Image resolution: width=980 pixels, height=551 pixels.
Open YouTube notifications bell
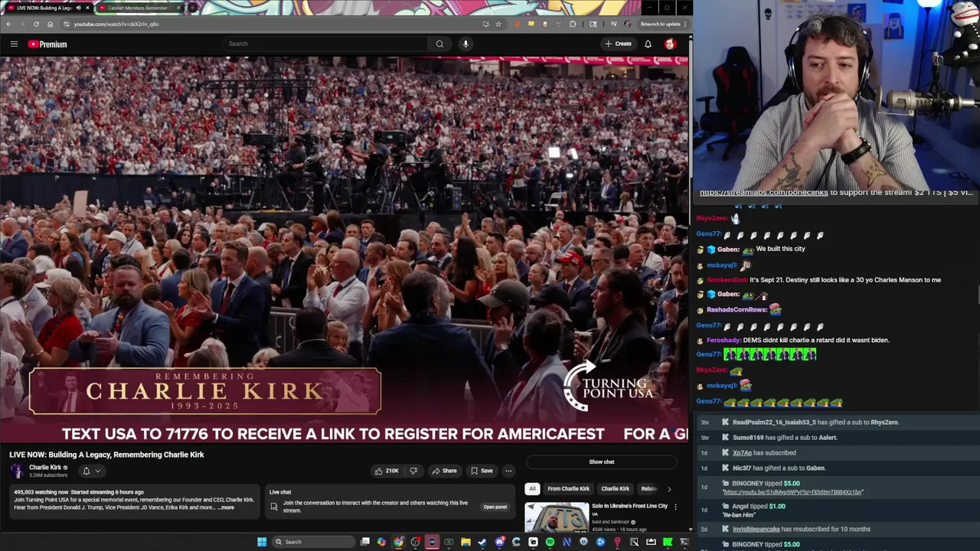click(x=648, y=44)
